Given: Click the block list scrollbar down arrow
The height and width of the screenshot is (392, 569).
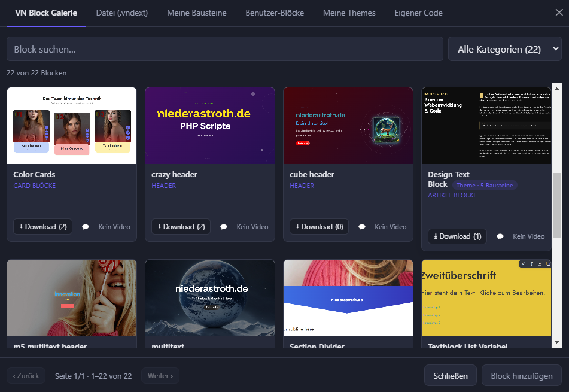Looking at the screenshot, I should [x=556, y=342].
